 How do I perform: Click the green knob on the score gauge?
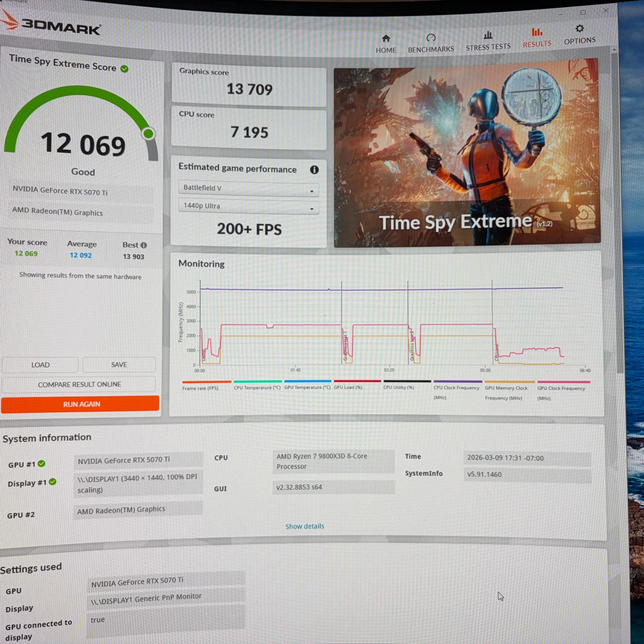148,134
